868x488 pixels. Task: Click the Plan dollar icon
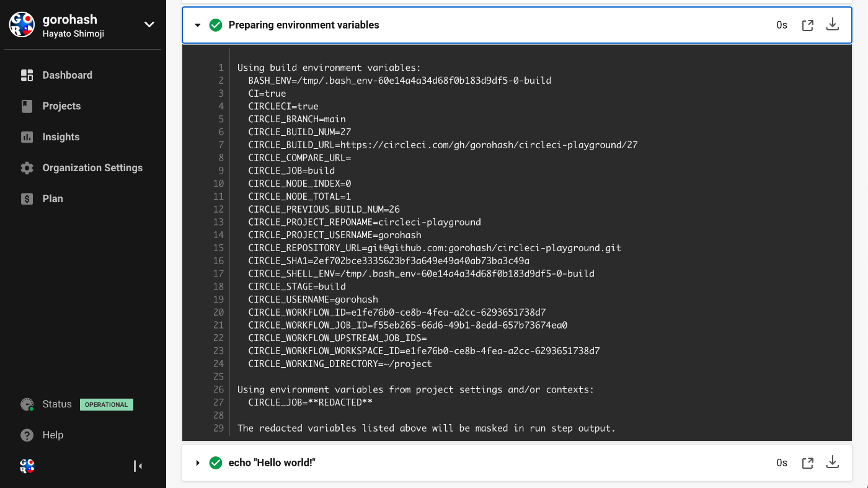coord(27,199)
